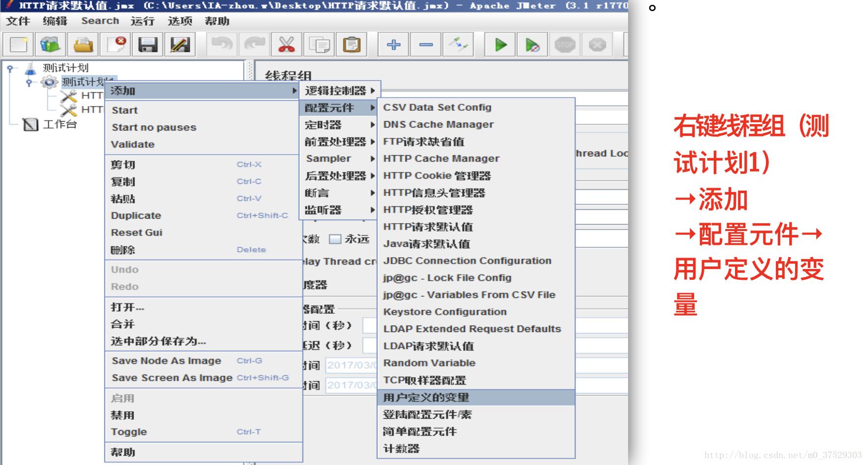This screenshot has height=465, width=868.
Task: Start the test with the green play icon
Action: pos(500,44)
